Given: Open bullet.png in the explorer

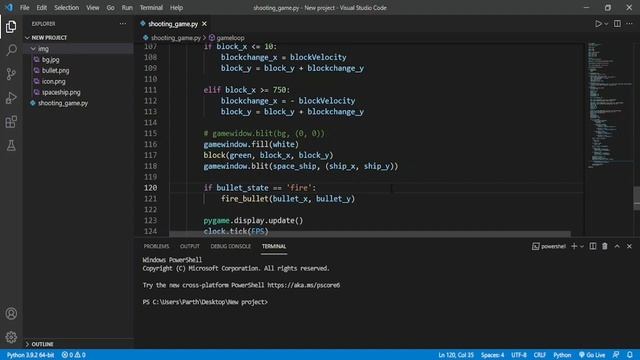Looking at the screenshot, I should click(x=55, y=71).
